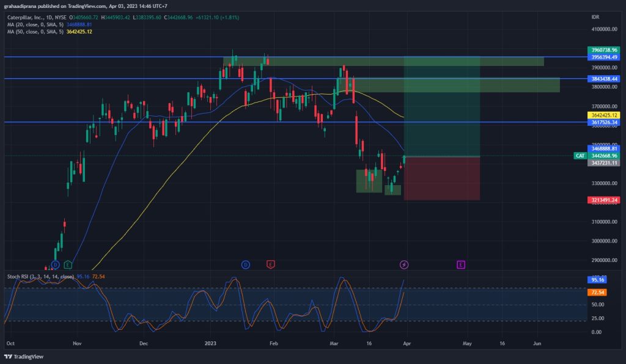
Task: Click the MA 50 value 3642425.12 in the legend
Action: coord(79,32)
